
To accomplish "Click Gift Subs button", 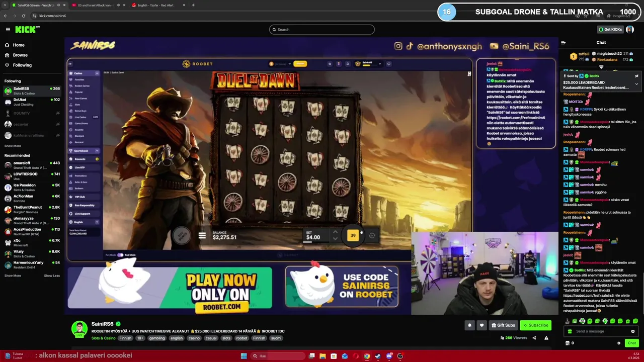I will [503, 325].
